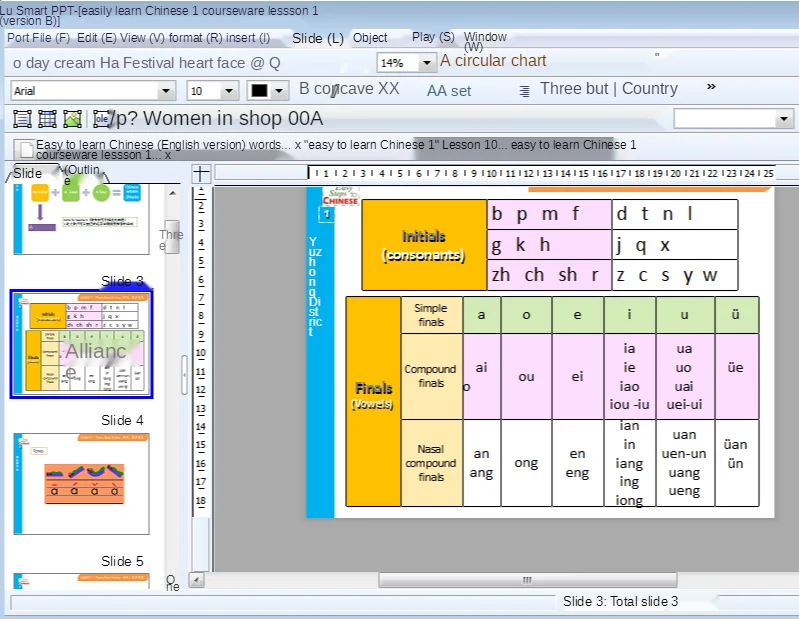The height and width of the screenshot is (619, 799).
Task: Switch to the Slide panel tab
Action: pyautogui.click(x=28, y=173)
